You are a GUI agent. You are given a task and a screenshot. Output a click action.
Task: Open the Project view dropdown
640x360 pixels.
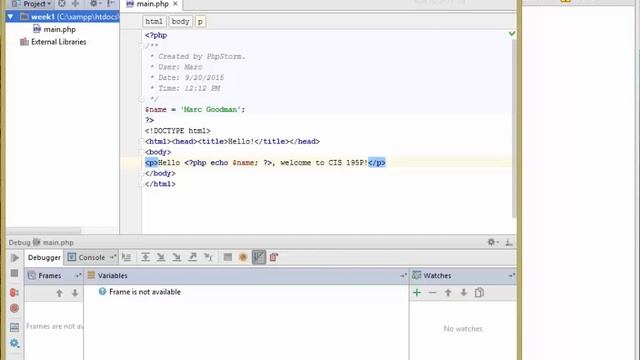click(32, 4)
